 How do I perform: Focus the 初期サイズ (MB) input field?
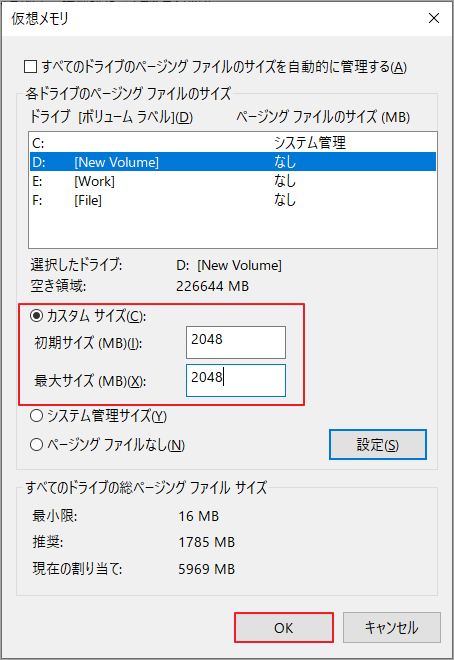click(x=236, y=342)
